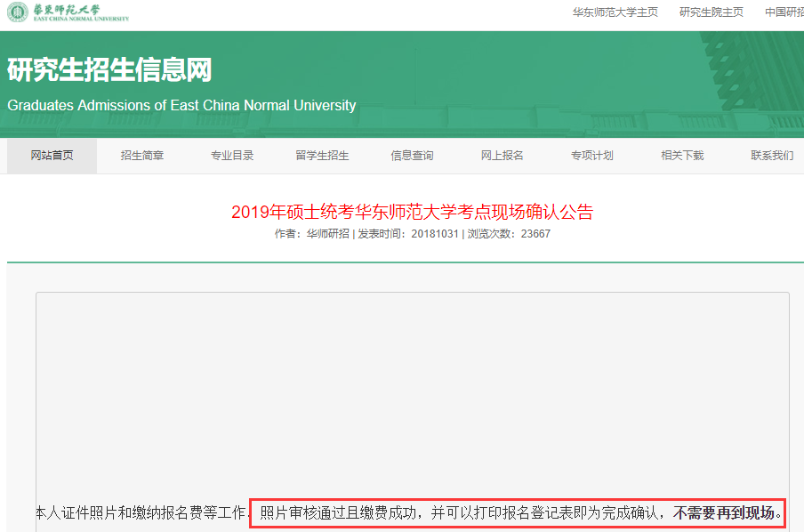Open the 留学生招生 navigation item
Viewport: 804px width, 532px height.
[x=322, y=156]
